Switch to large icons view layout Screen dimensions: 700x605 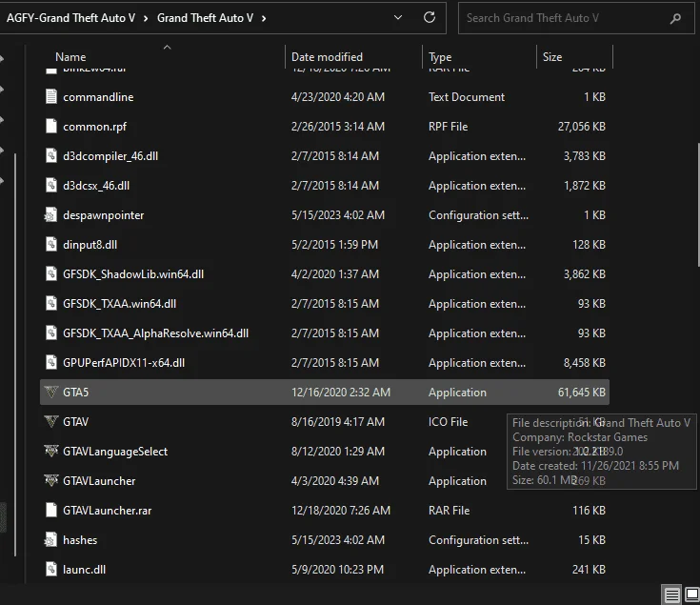691,595
